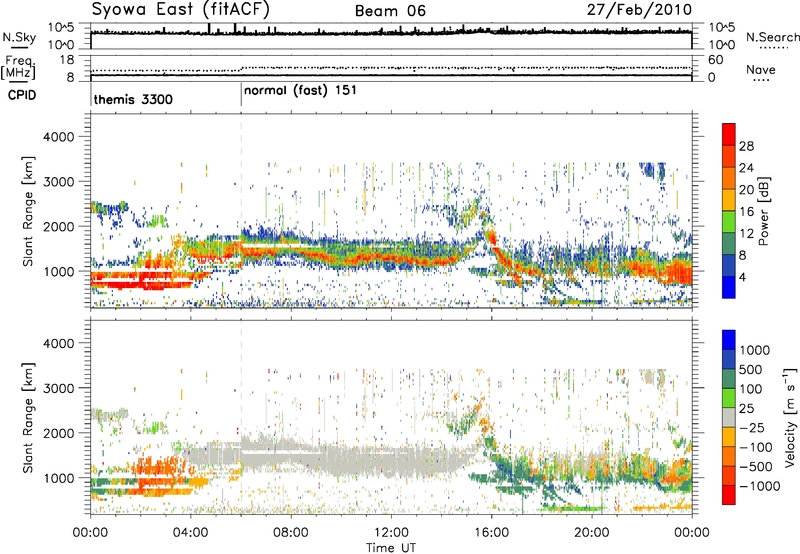Click the blue top segment of Velocity colorbar

729,340
